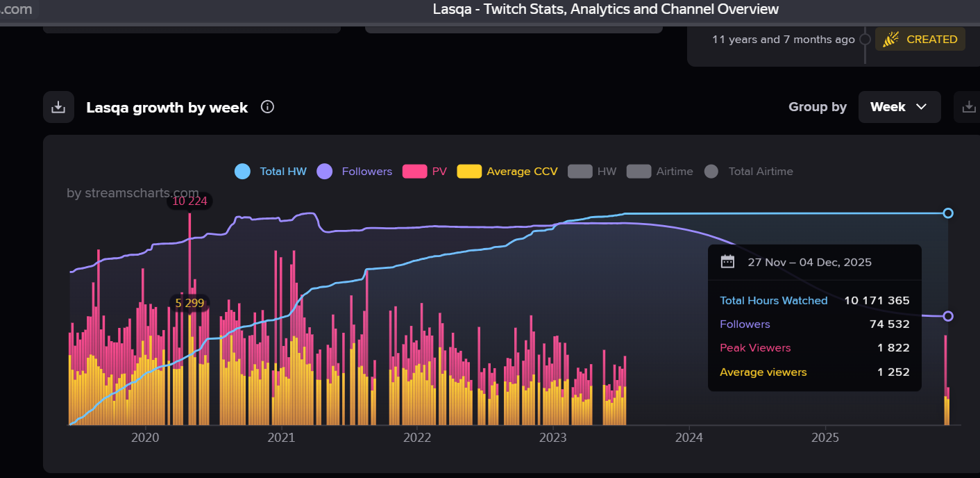Click the Total HW line end marker
Screen dimensions: 980x478
pos(948,213)
